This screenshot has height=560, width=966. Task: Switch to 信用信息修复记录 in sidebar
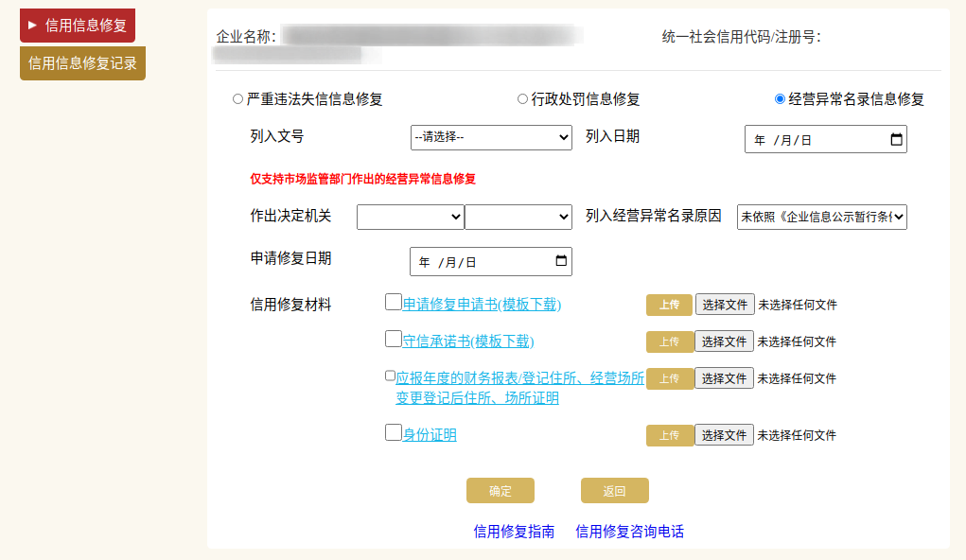(82, 63)
